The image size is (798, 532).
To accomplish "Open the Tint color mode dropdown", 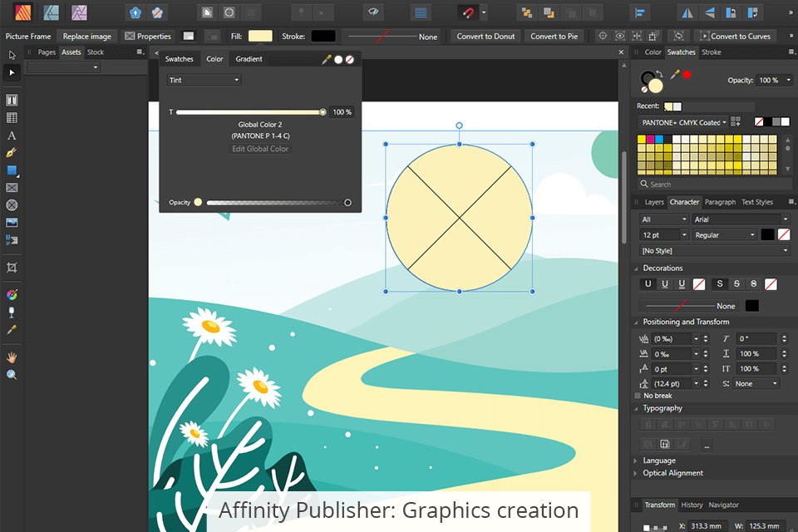I will pos(204,80).
